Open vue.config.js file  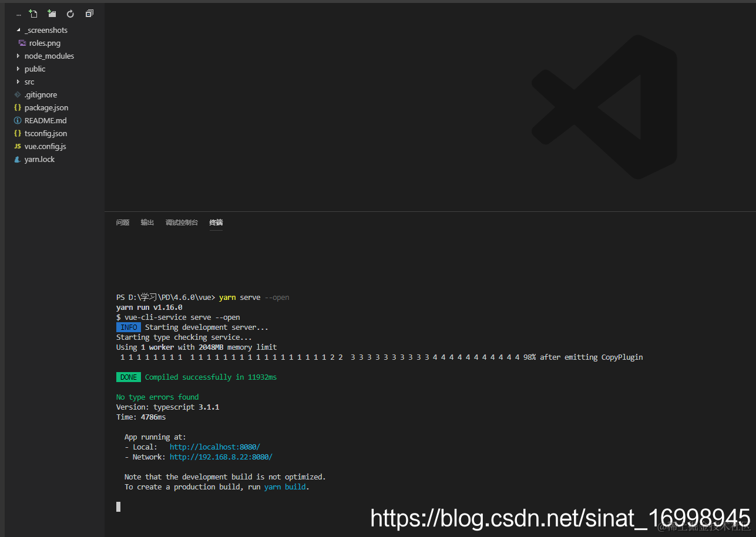[45, 146]
